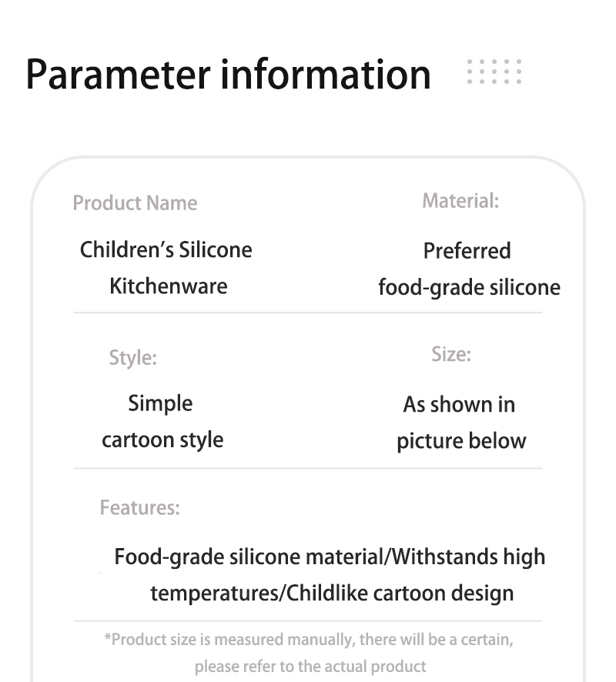Click the "Withstands high" feature text
The image size is (616, 682).
click(x=468, y=557)
